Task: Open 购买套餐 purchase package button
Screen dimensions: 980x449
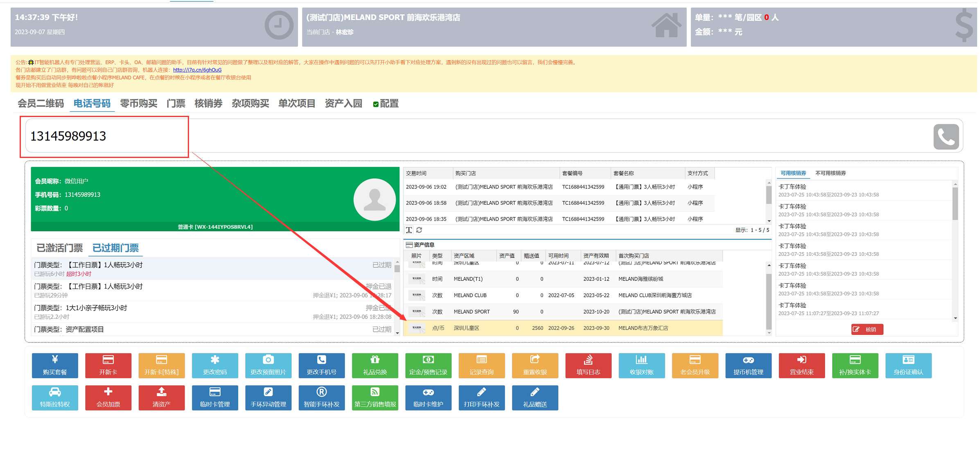Action: tap(55, 365)
